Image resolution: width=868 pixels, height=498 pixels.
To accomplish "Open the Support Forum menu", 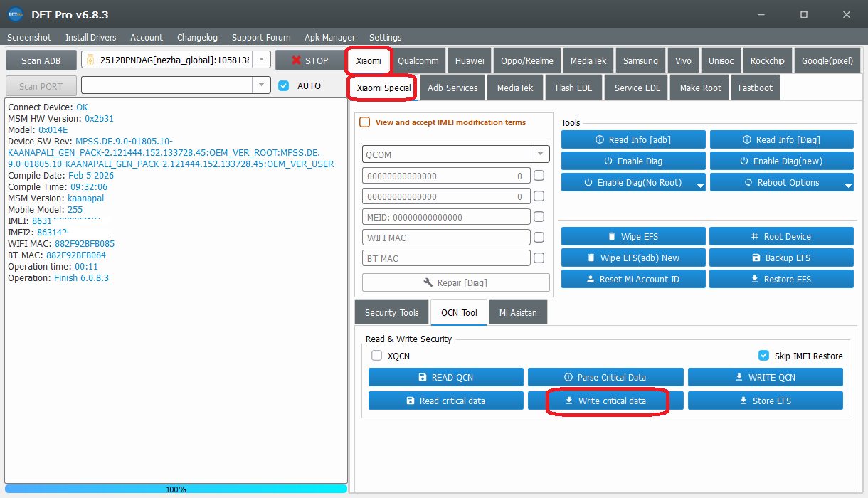I will click(x=261, y=37).
